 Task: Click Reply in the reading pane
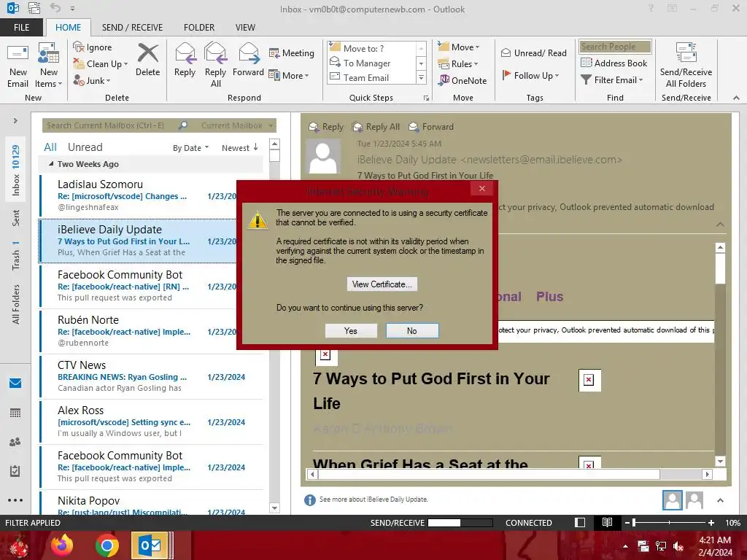(326, 127)
